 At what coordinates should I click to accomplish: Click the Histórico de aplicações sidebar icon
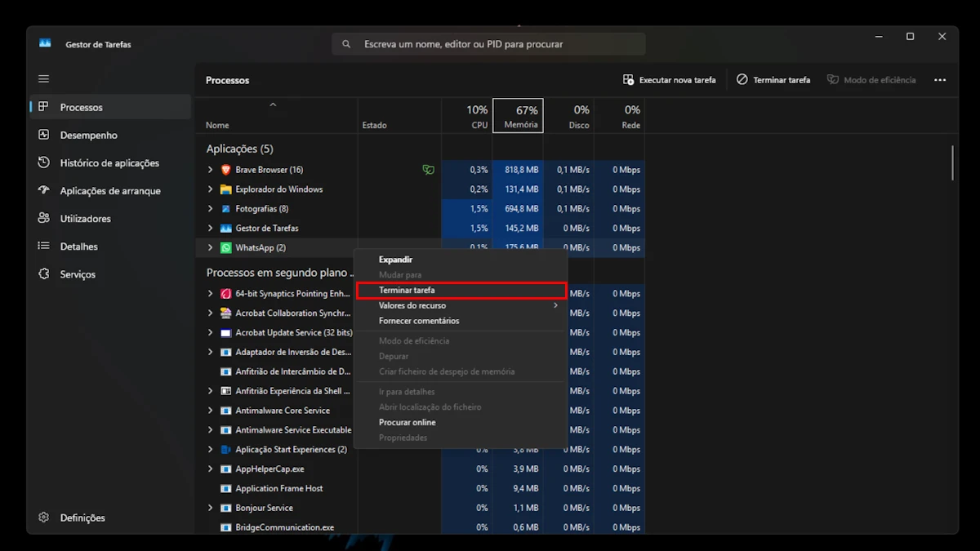tap(44, 163)
